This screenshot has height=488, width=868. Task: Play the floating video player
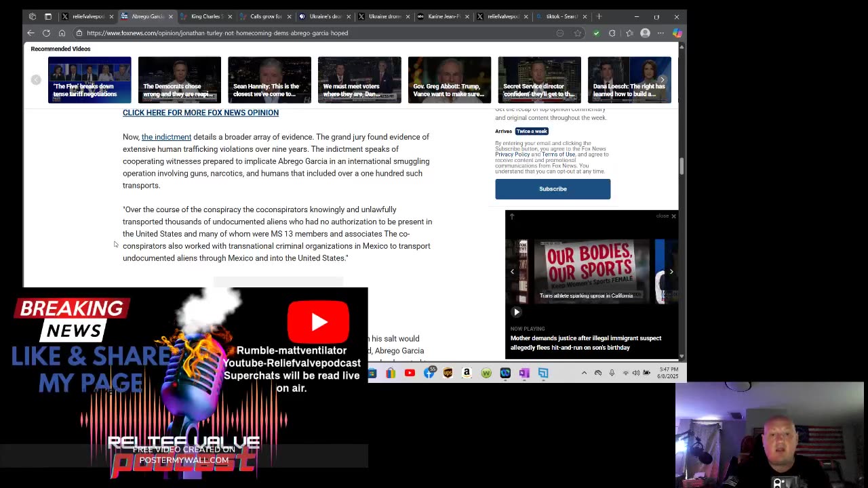pos(516,312)
